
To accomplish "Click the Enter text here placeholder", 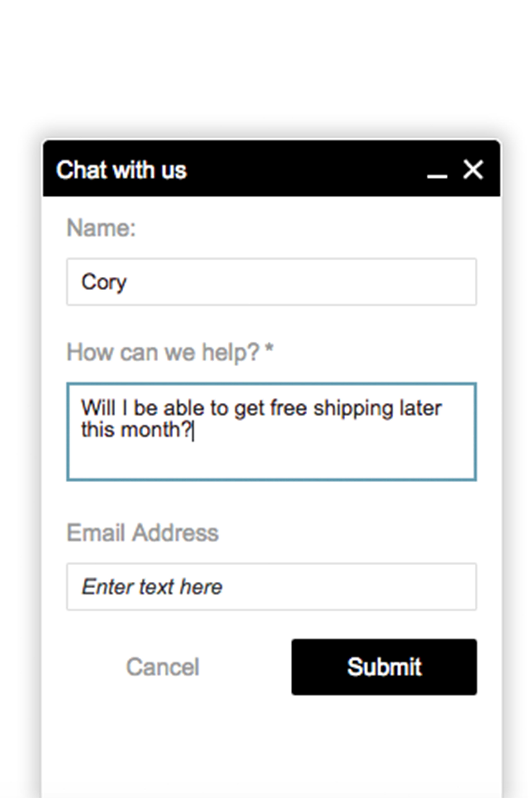I will [x=152, y=587].
